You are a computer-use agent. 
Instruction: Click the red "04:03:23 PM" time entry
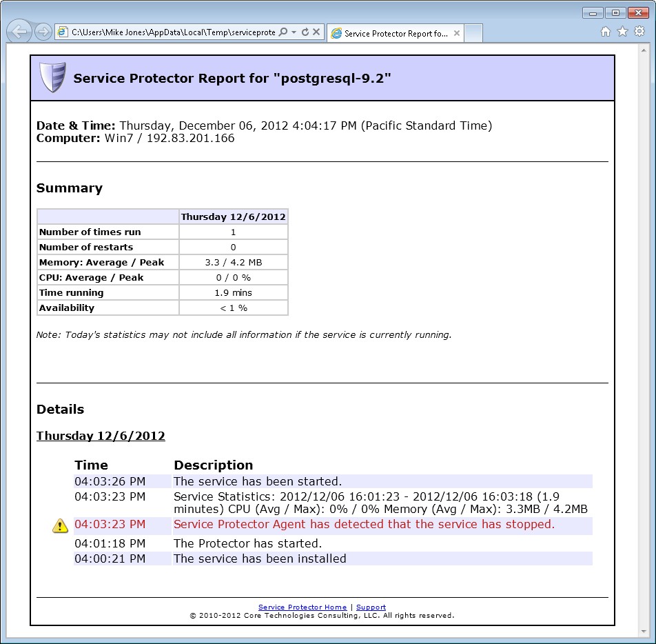[x=110, y=524]
